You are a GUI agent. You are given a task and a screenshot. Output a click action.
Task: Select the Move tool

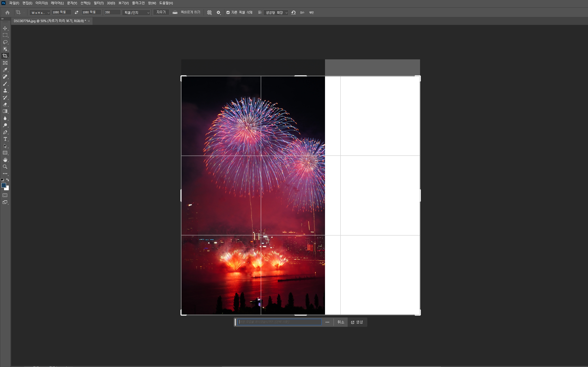pos(5,28)
